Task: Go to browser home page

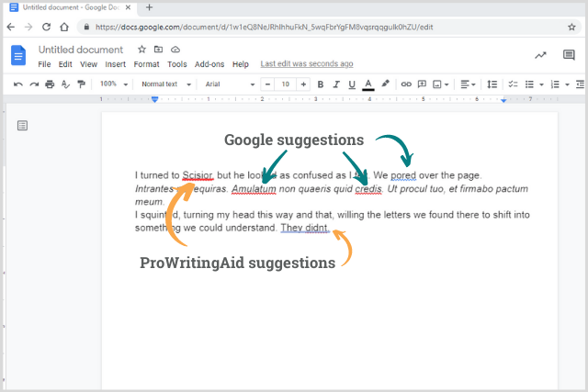Action: pyautogui.click(x=64, y=27)
